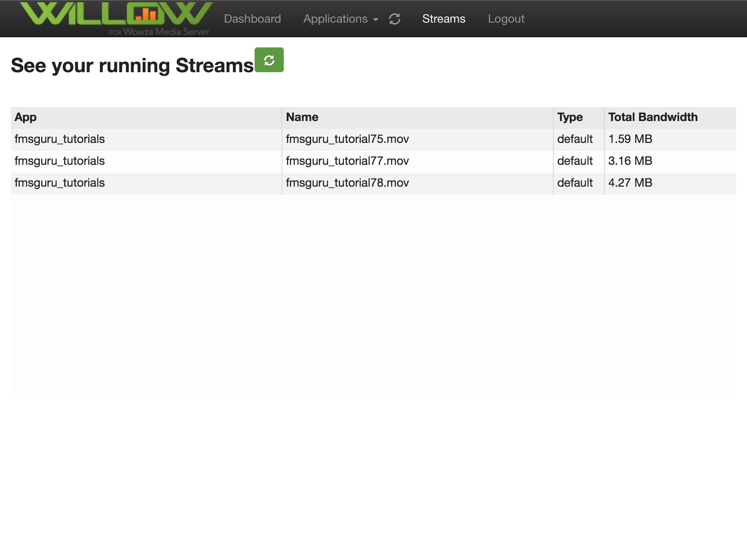Click the Total Bandwidth column header
Image resolution: width=747 pixels, height=560 pixels.
coord(653,117)
